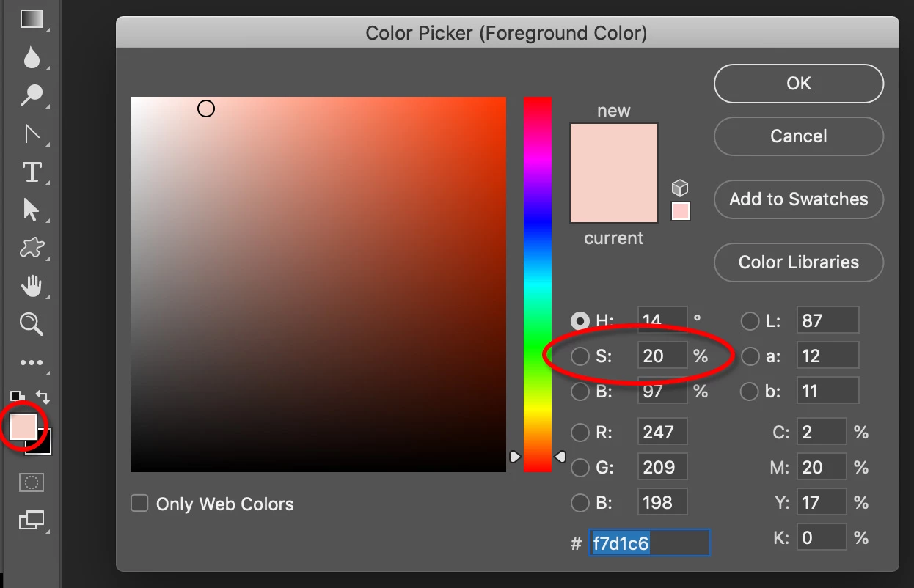Select the Pen tool icon
The image size is (914, 588).
pos(32,133)
